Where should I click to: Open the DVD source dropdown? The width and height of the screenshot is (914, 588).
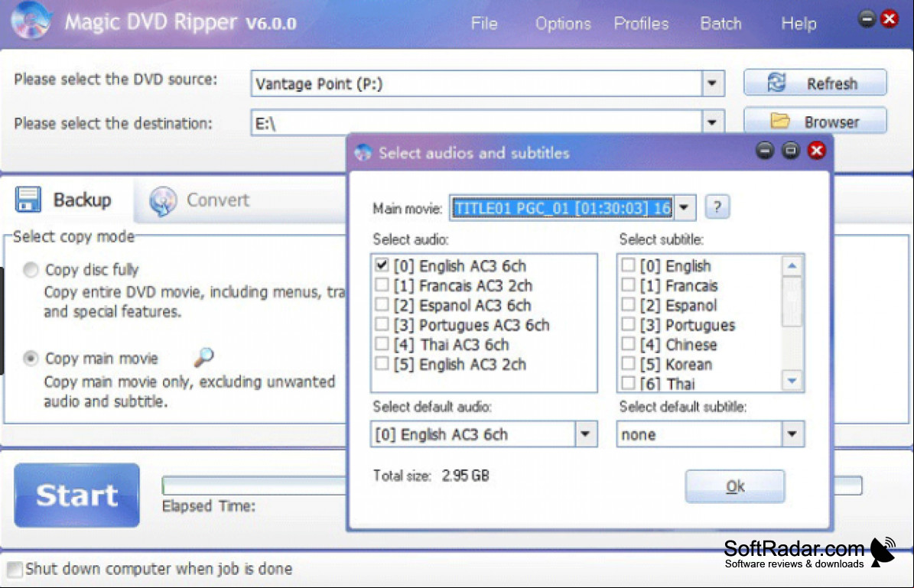[712, 83]
